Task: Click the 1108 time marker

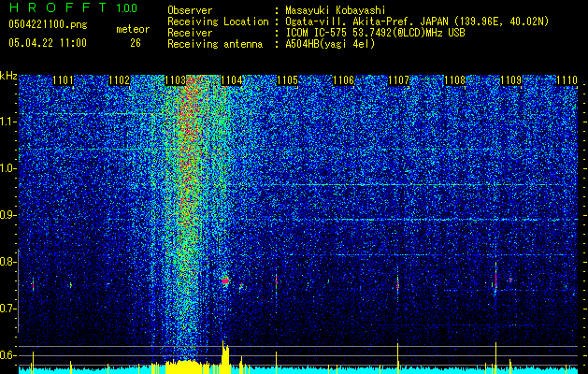Action: click(455, 80)
